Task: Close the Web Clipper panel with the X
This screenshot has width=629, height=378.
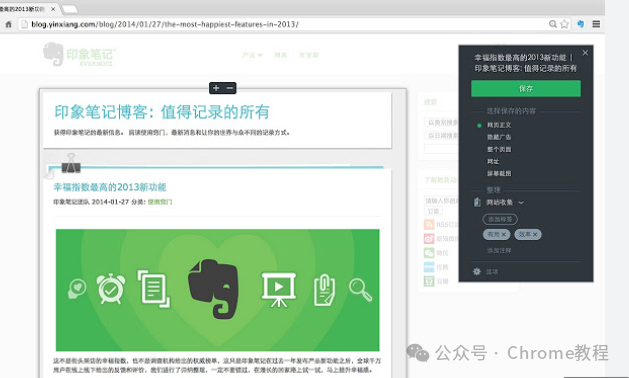Action: [585, 53]
